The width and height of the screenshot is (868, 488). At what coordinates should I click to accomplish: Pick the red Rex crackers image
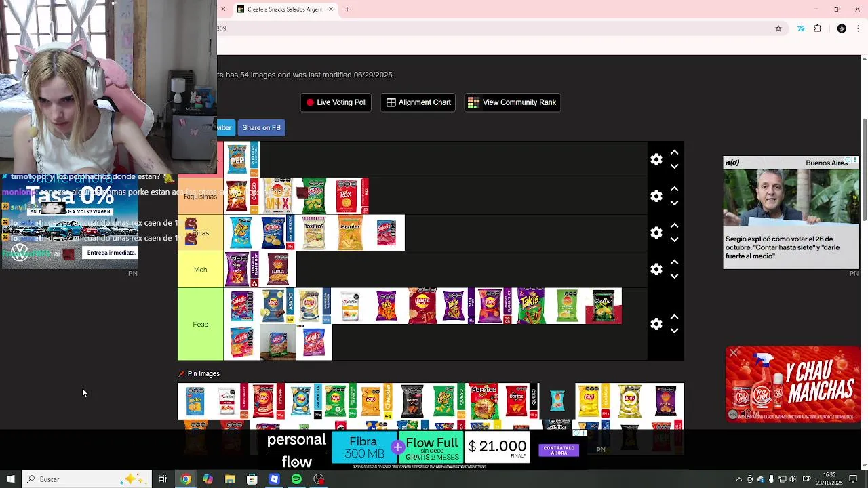350,196
